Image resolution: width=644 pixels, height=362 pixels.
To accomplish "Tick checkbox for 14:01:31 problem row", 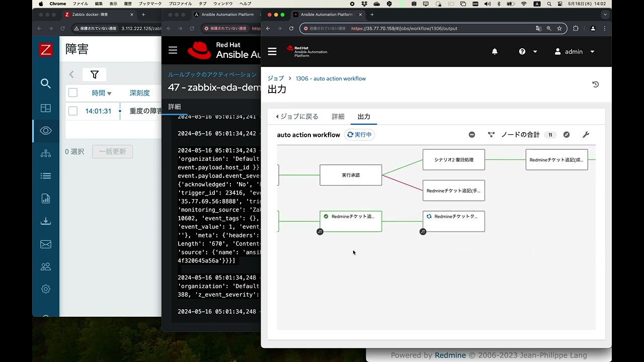I will click(x=73, y=111).
